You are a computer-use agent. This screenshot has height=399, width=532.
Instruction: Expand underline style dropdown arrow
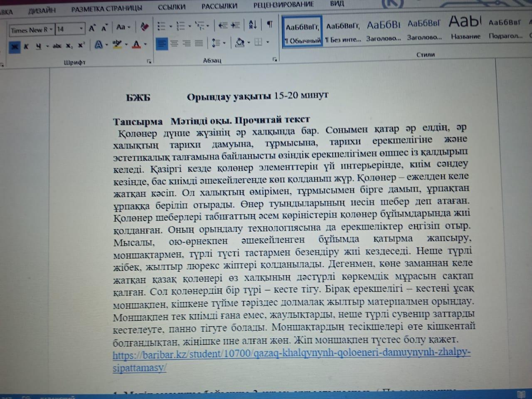47,46
